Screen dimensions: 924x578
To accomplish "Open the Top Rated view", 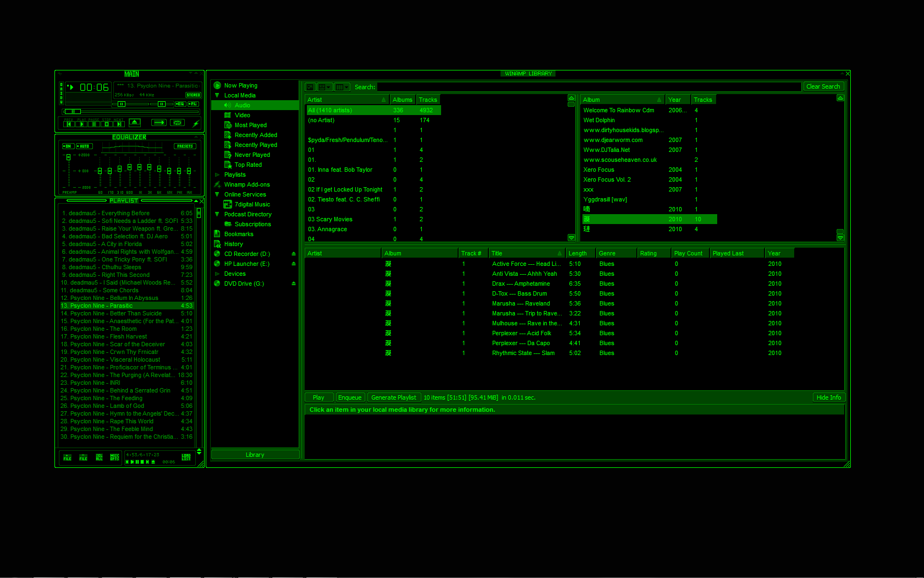I will 249,165.
